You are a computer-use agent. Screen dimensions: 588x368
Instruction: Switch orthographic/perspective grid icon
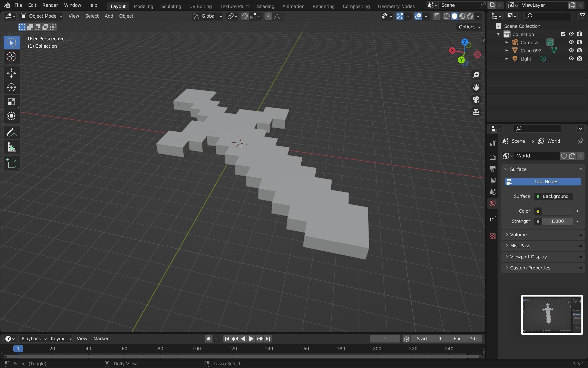[476, 112]
